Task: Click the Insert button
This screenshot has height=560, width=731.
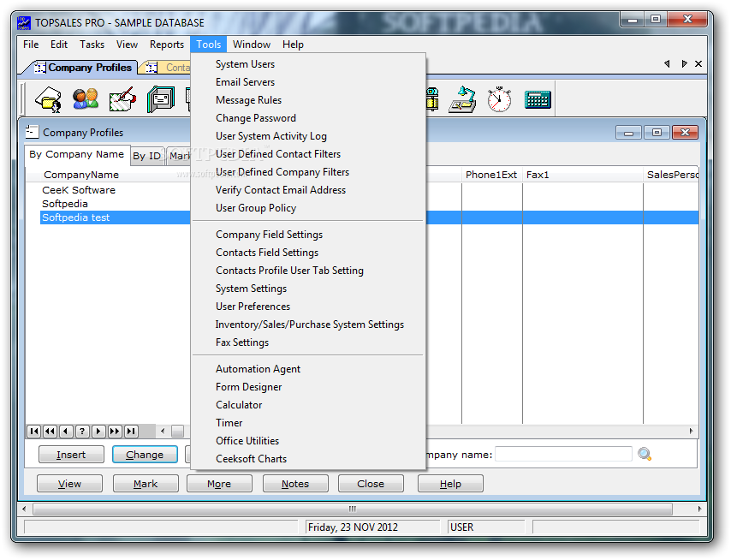Action: pyautogui.click(x=71, y=455)
